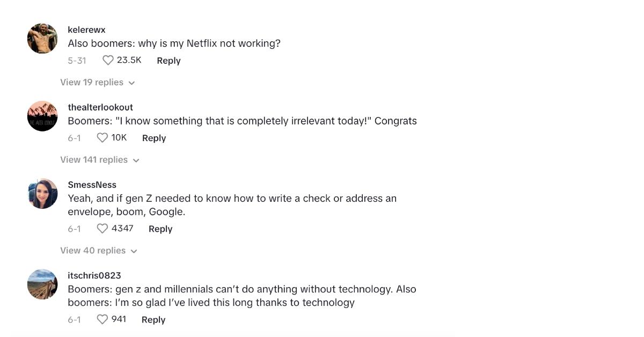The height and width of the screenshot is (337, 644).
Task: Unlike itschris0823's technology comment
Action: (x=102, y=319)
